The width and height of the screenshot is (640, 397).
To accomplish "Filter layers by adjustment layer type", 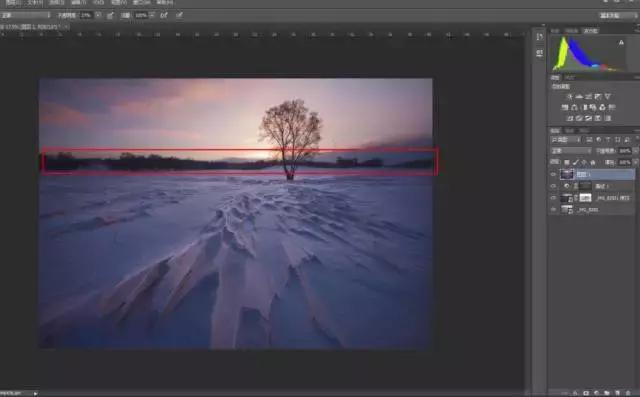I will pos(599,140).
